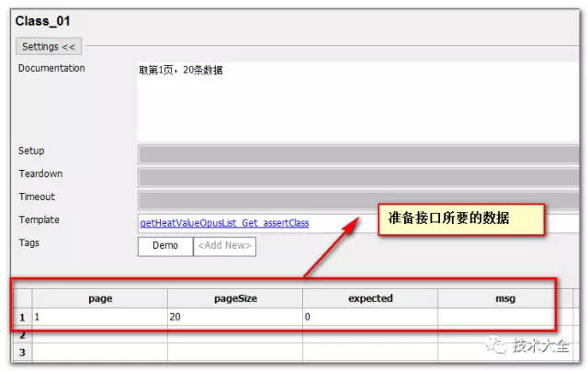The height and width of the screenshot is (371, 588).
Task: Click the page cell containing 1
Action: 100,317
